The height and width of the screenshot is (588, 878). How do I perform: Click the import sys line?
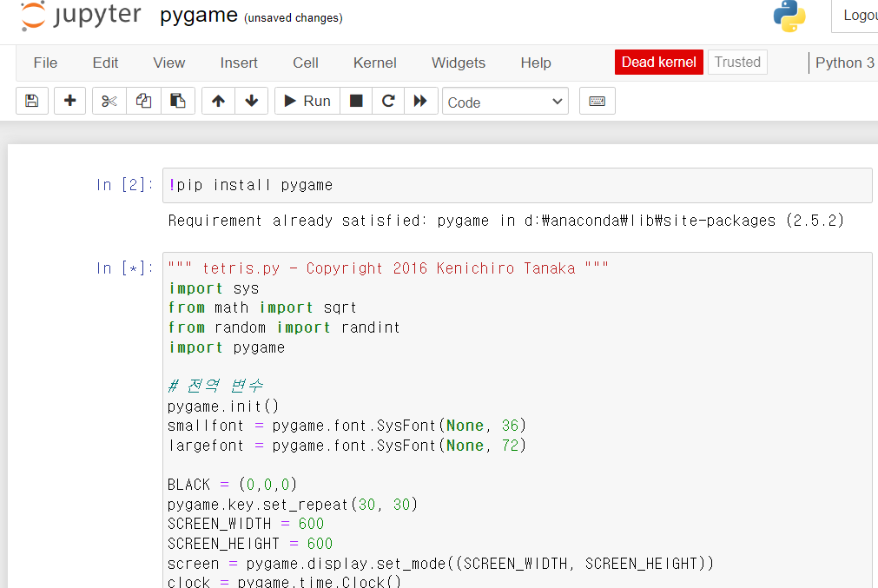pyautogui.click(x=214, y=288)
